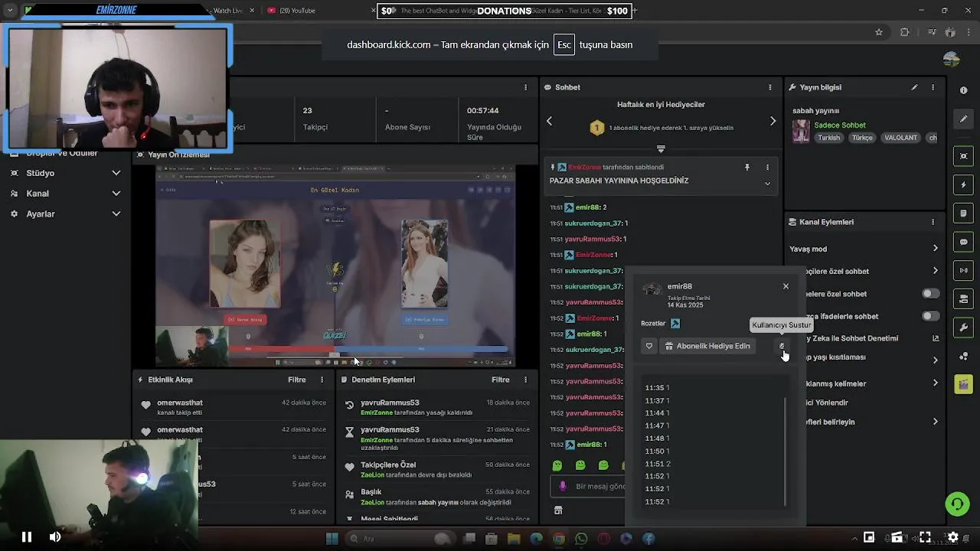Go to the previous top gifter with the left arrow
Image resolution: width=980 pixels, height=551 pixels.
pyautogui.click(x=549, y=121)
